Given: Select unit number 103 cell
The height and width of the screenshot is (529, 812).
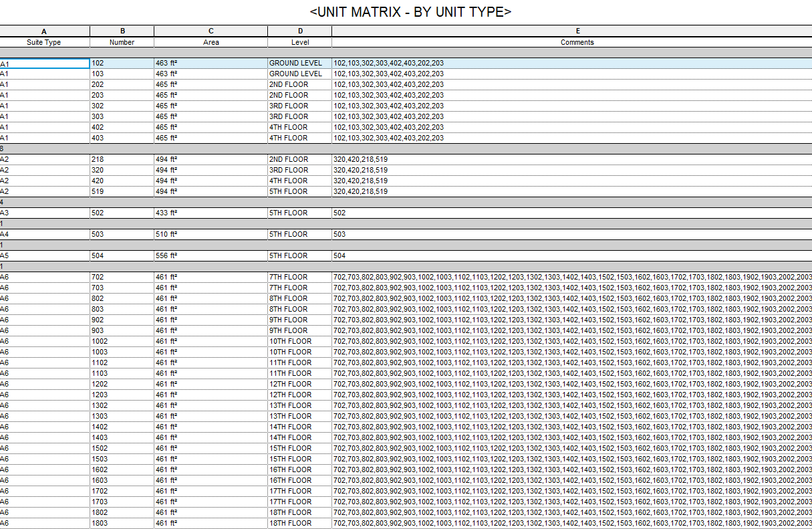Looking at the screenshot, I should pos(122,74).
